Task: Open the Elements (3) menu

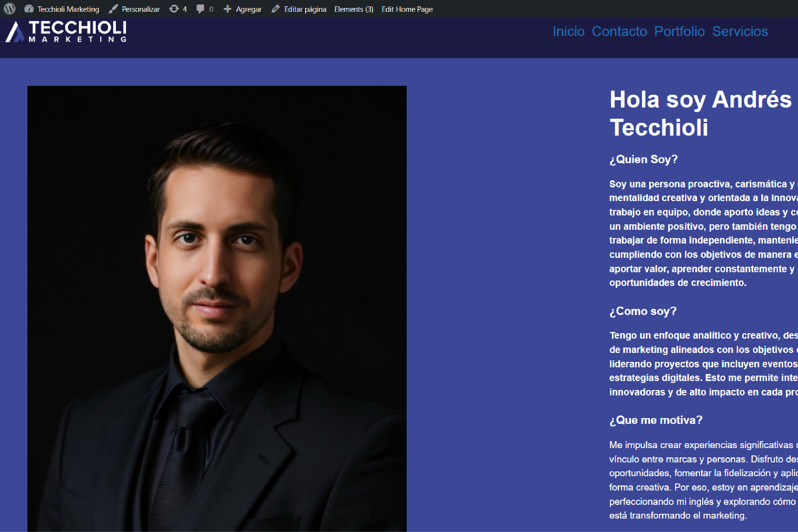Action: click(354, 9)
